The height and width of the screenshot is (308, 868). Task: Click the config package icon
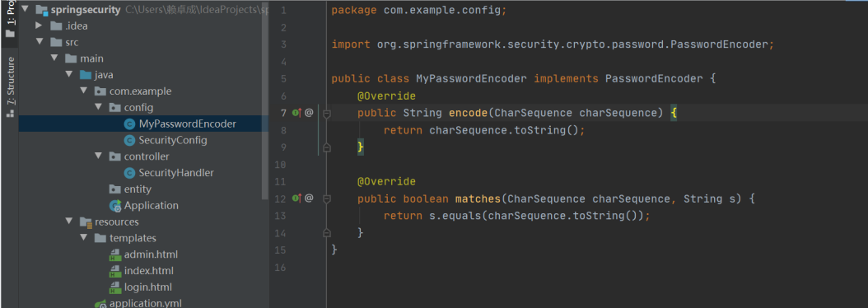tap(115, 107)
